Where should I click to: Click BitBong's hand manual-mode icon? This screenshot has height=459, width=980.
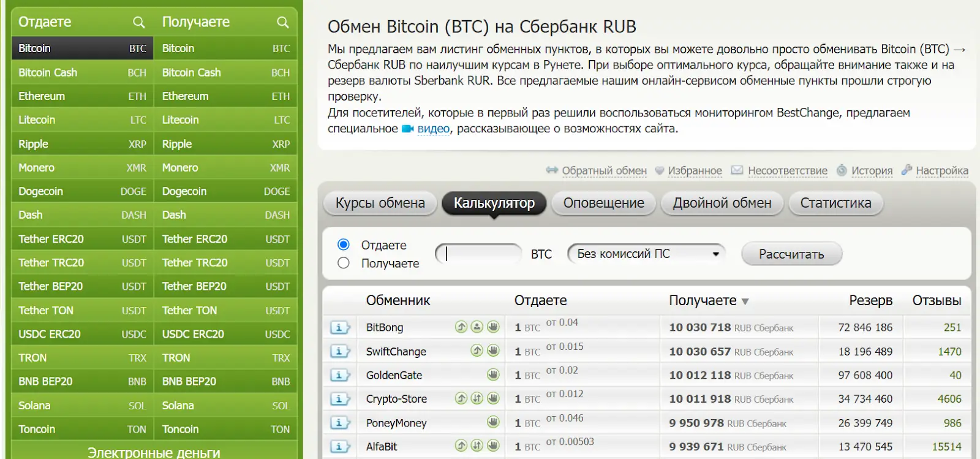coord(493,327)
